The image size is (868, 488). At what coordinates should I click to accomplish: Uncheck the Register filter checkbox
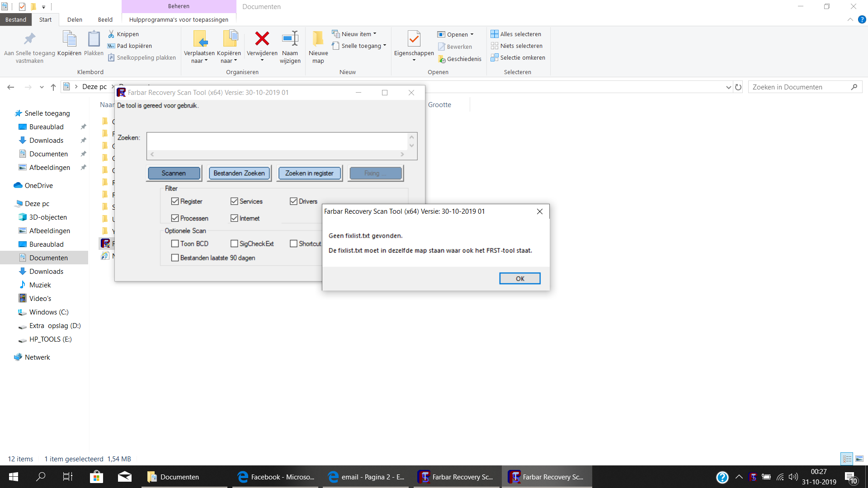tap(175, 202)
